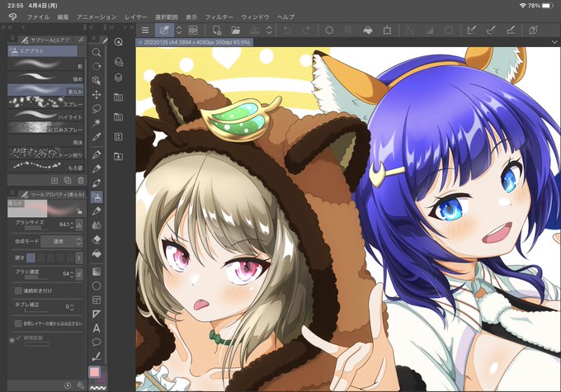The width and height of the screenshot is (561, 392).
Task: Select the エアブラシ sub tool group tab
Action: coord(42,51)
